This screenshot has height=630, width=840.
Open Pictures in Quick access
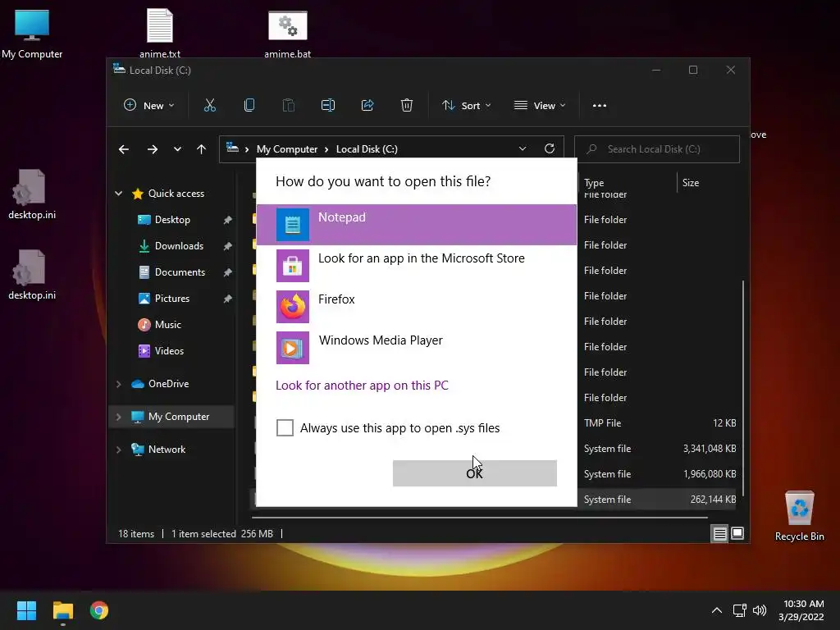point(172,299)
